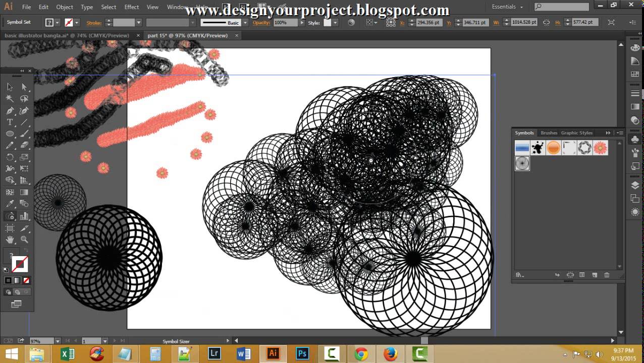Open the Symbol Libraries menu
This screenshot has width=644, height=363.
(x=519, y=275)
